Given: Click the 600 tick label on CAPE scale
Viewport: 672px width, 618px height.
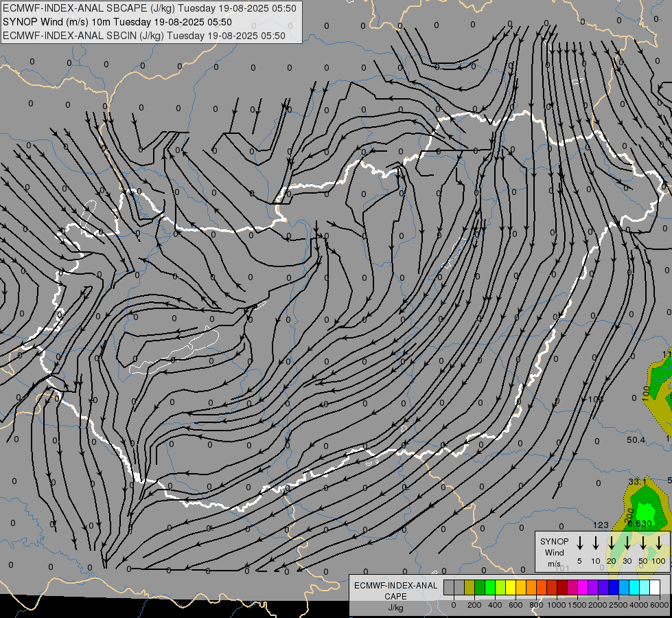Looking at the screenshot, I should click(x=515, y=605).
